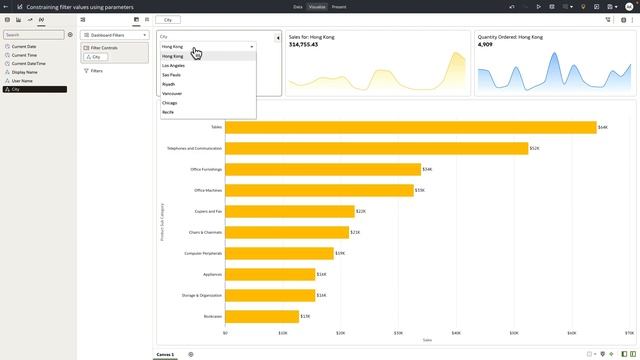Click the auto-apply data icon bottom right
Viewport: 640px width, 360px height.
point(611,354)
